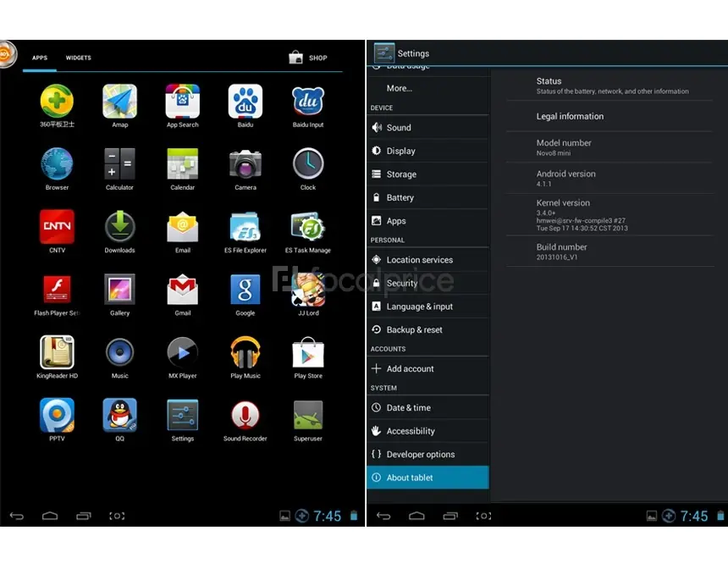Viewport: 728px width, 564px height.
Task: Tap the Model number row
Action: pyautogui.click(x=609, y=147)
